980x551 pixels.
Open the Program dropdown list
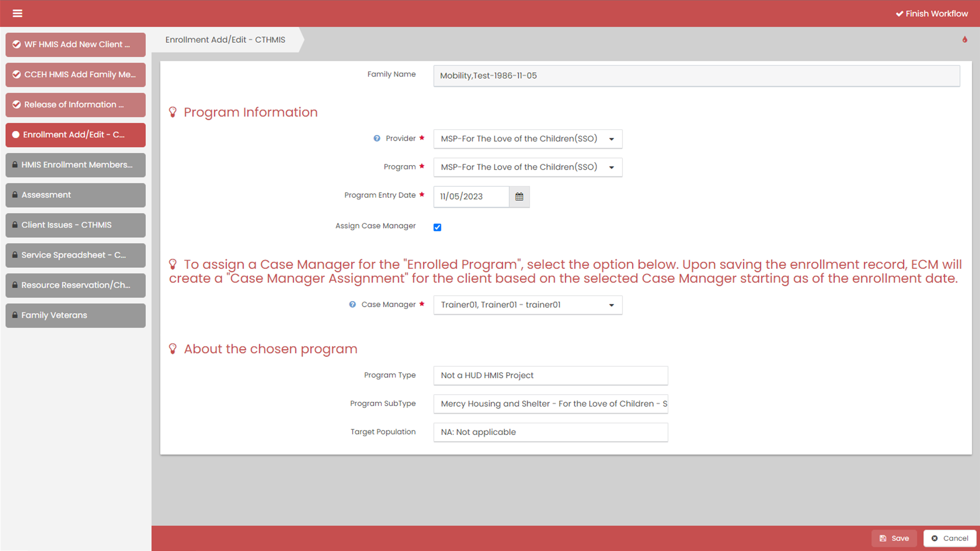tap(527, 168)
